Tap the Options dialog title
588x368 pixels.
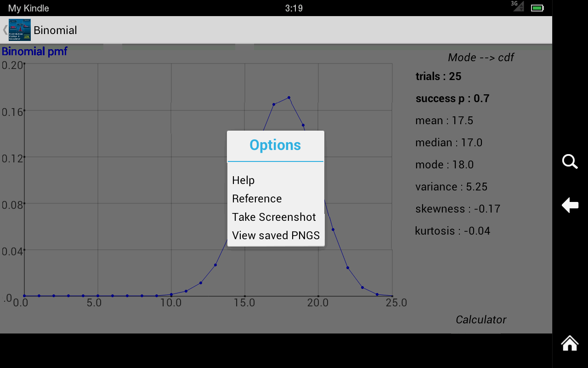click(275, 145)
